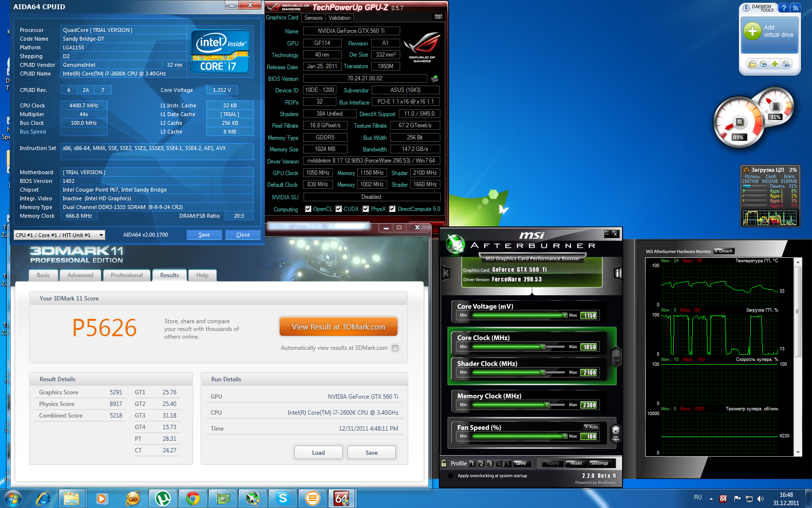Toggle the CUDA checkbox in GPU-Z
This screenshot has width=812, height=508.
(339, 209)
